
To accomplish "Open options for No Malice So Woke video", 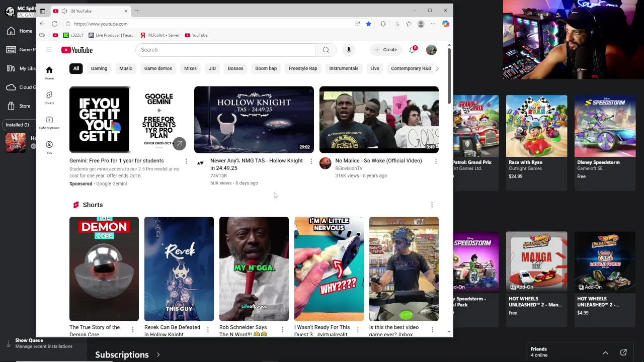I will point(436,161).
